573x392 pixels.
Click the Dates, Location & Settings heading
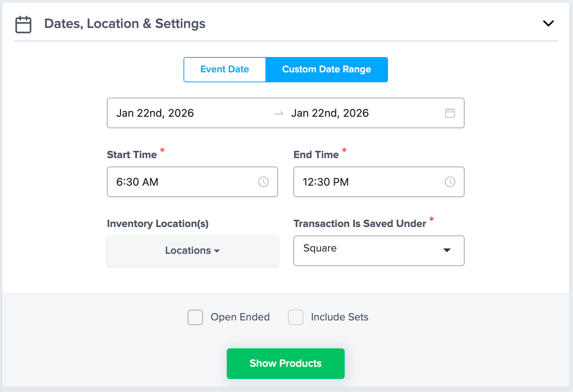125,24
